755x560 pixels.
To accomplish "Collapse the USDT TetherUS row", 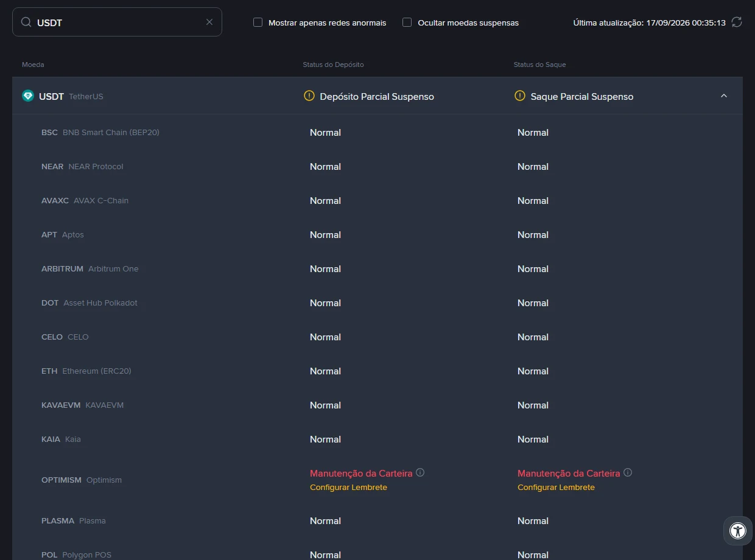I will point(724,96).
